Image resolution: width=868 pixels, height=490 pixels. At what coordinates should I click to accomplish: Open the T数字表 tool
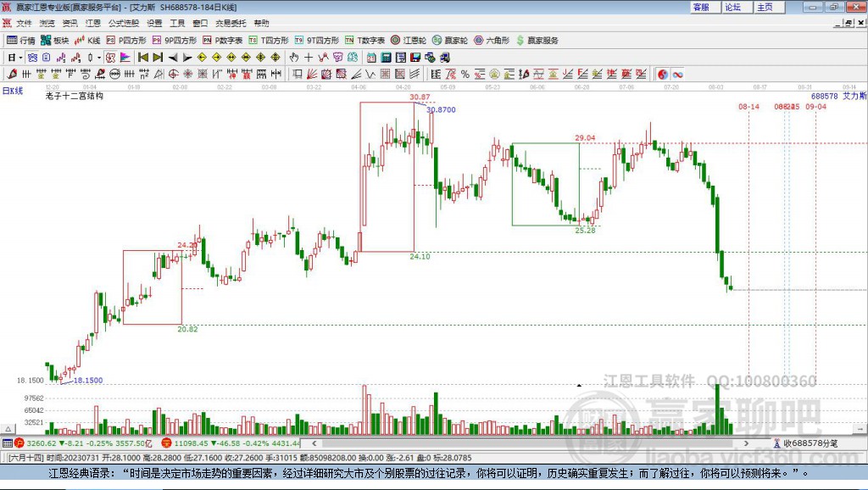(364, 41)
